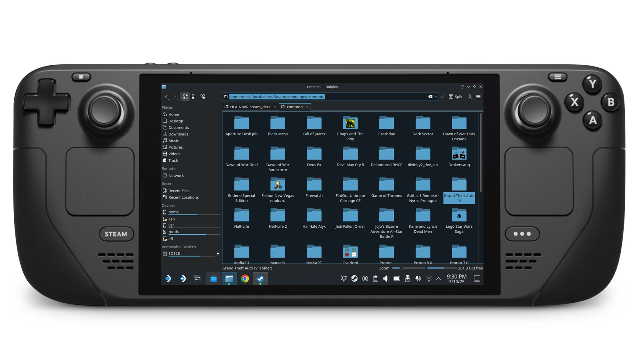Screen dimensions: 644x362
Task: Open Steam from the taskbar
Action: (x=261, y=279)
